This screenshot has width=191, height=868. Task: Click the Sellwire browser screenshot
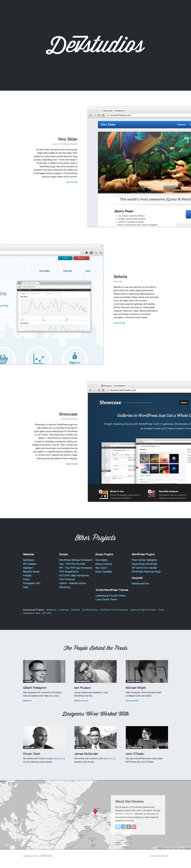point(52,304)
